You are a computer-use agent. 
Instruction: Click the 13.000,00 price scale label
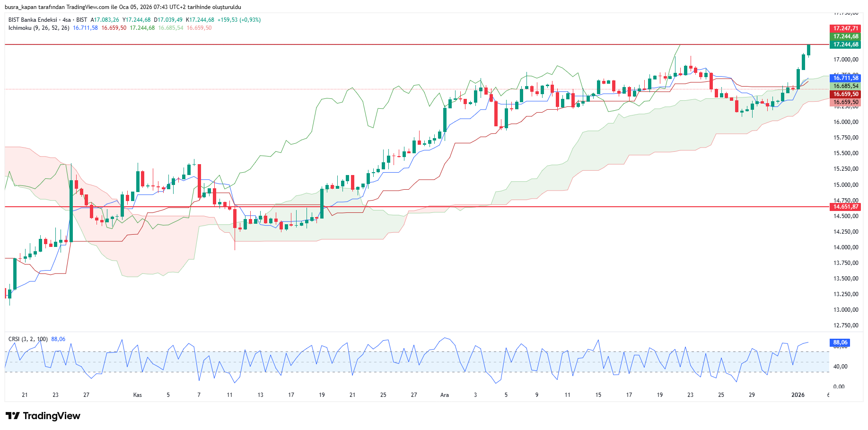click(845, 310)
